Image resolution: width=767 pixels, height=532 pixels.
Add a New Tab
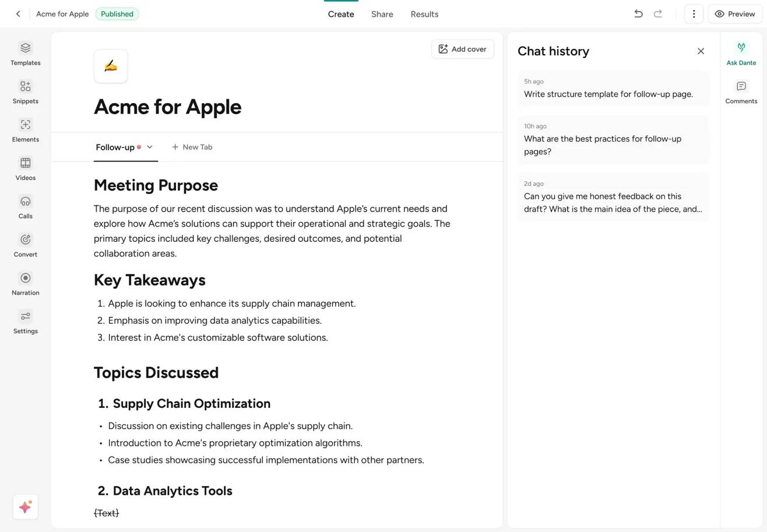pyautogui.click(x=192, y=147)
